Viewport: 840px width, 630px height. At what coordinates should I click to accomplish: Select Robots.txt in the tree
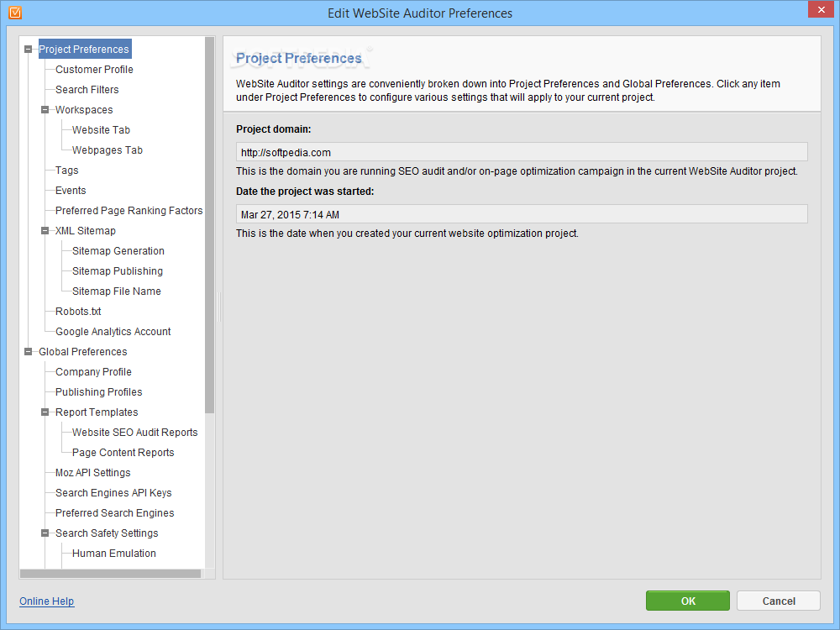click(78, 312)
